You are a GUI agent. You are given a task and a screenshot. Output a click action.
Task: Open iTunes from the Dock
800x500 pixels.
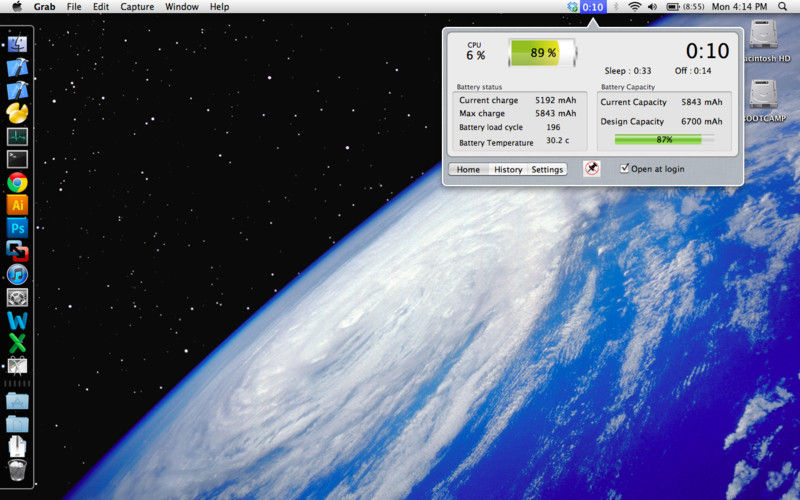[x=17, y=274]
